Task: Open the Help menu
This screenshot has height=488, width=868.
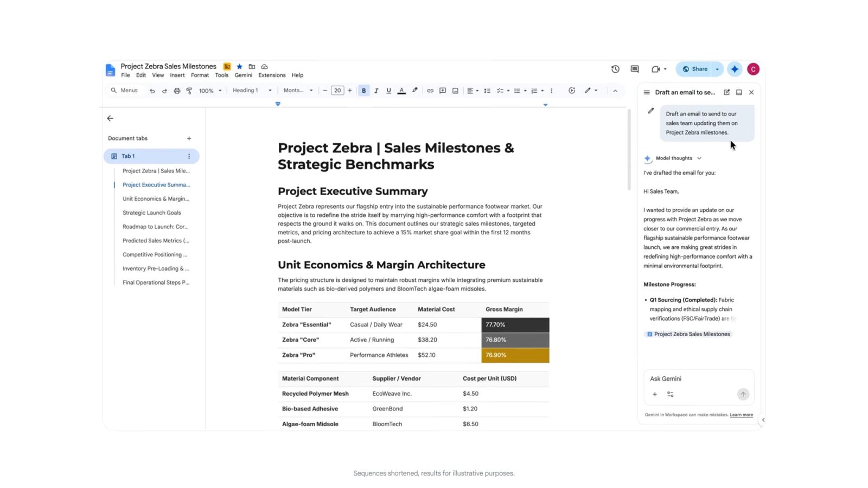Action: tap(297, 75)
